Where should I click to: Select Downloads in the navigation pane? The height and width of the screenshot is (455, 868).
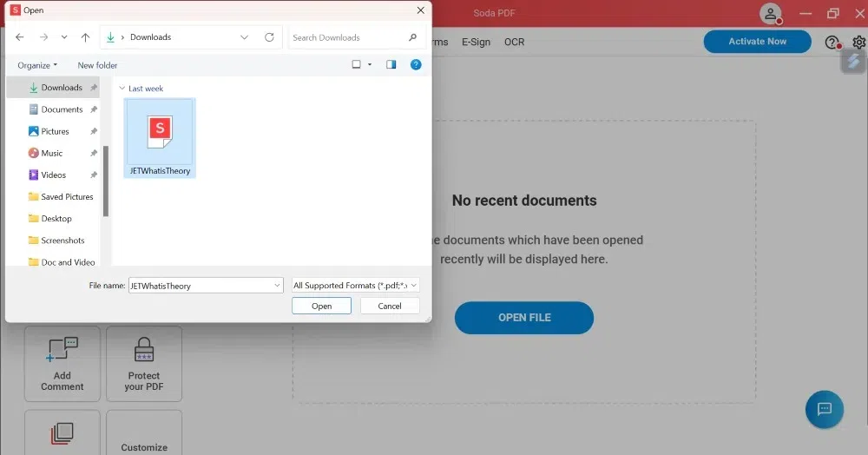[x=53, y=88]
